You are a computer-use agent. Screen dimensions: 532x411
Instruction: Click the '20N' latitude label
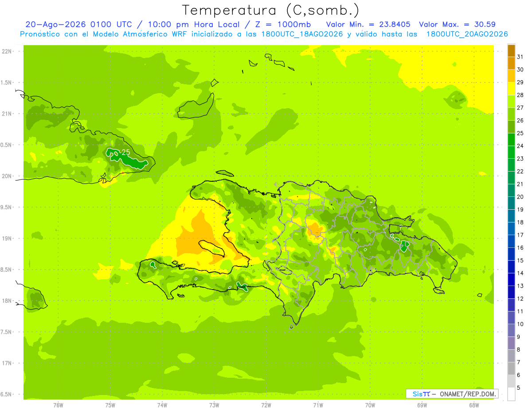[x=7, y=176]
